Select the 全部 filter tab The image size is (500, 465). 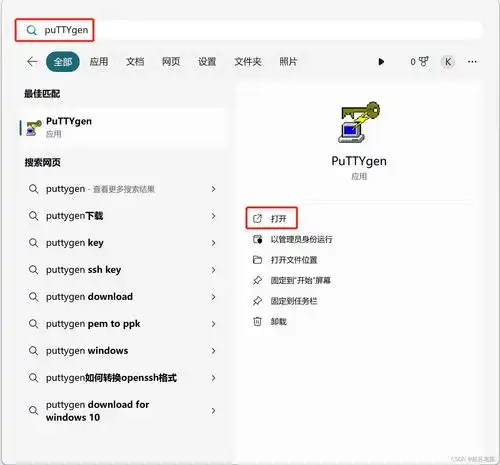(63, 62)
